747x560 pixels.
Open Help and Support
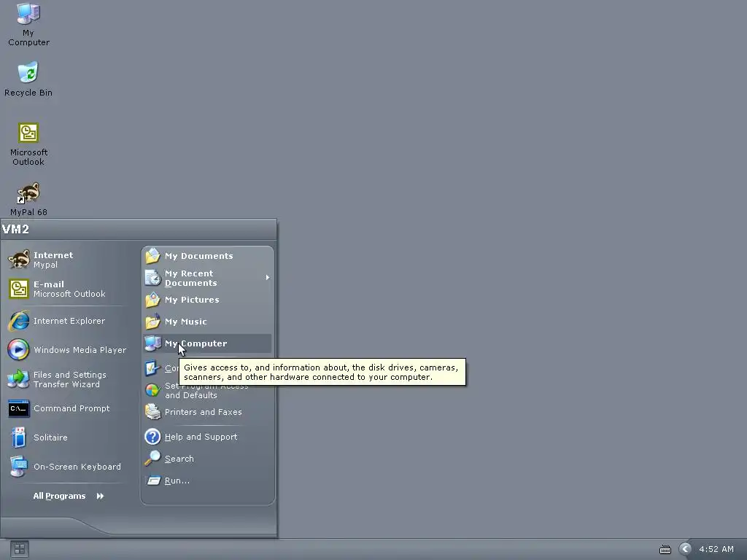coord(207,437)
